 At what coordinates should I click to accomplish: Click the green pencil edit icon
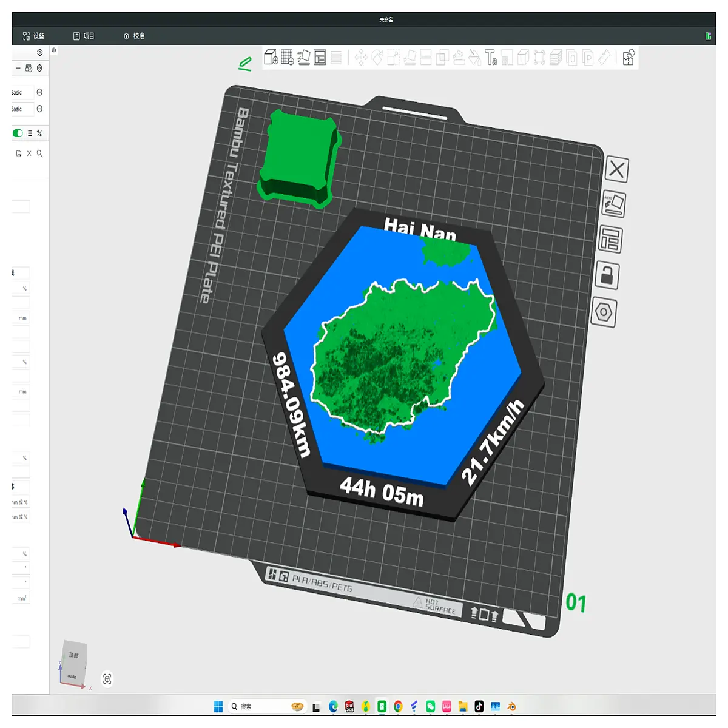pyautogui.click(x=245, y=64)
